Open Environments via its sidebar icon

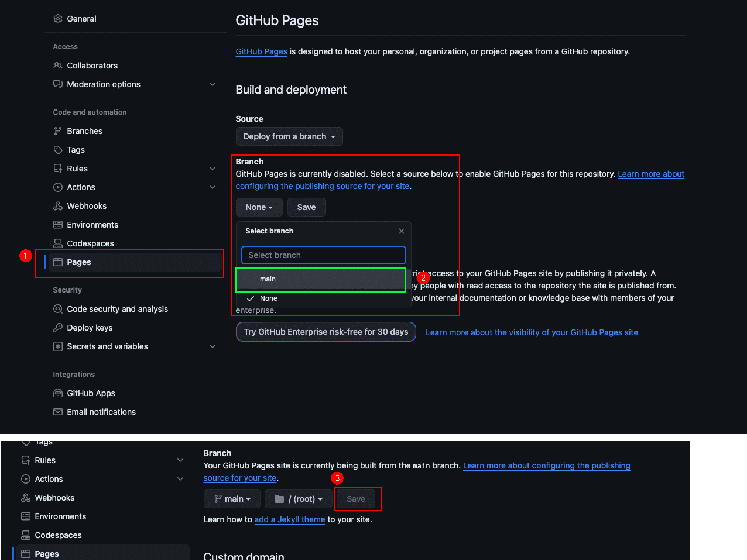point(58,224)
